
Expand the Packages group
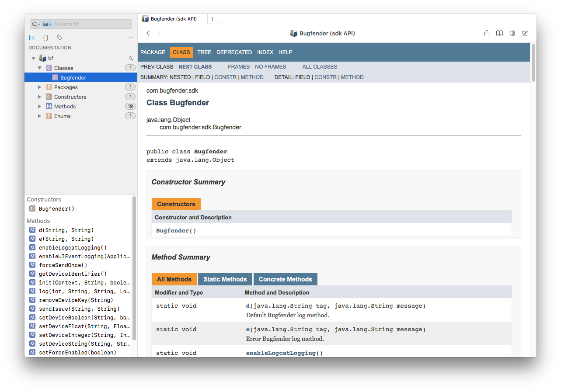click(x=40, y=87)
